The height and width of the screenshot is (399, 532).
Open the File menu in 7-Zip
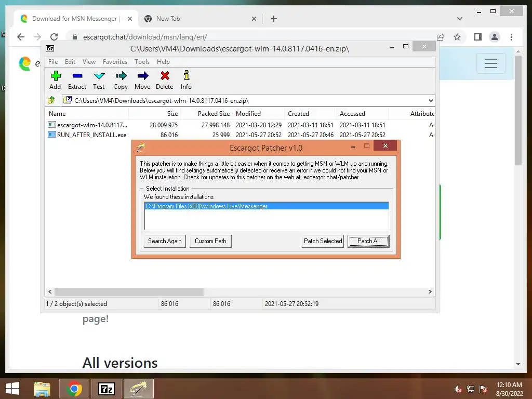53,62
